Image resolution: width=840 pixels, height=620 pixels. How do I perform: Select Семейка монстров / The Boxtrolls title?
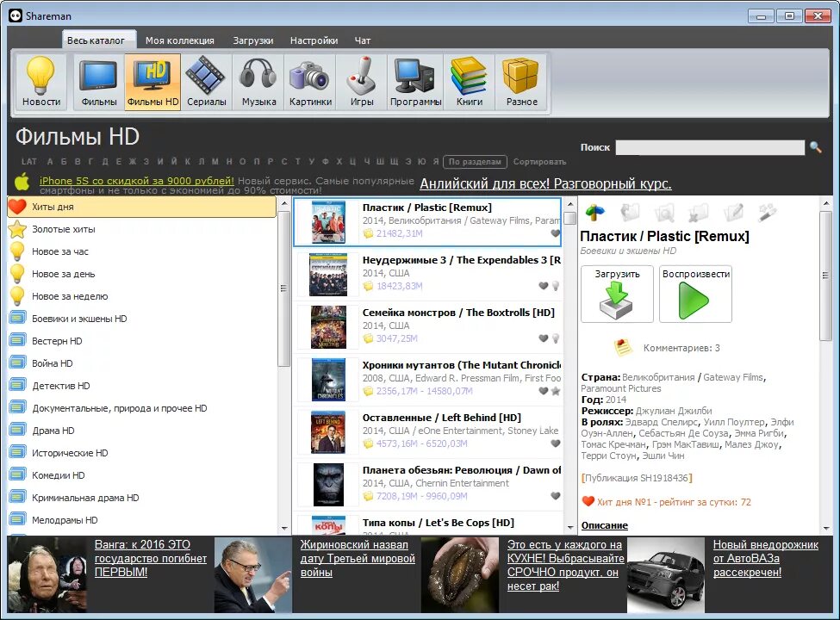tap(458, 313)
